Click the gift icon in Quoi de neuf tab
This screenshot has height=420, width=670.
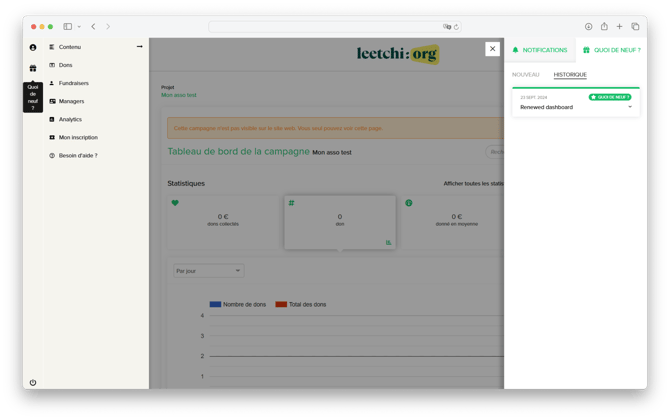[x=586, y=50]
